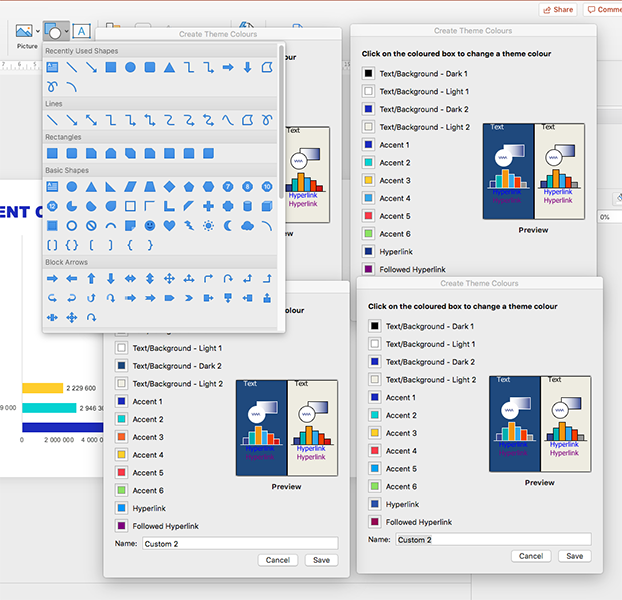Open the Picture dropdown arrow
Viewport: 622px width, 600px height.
click(38, 31)
